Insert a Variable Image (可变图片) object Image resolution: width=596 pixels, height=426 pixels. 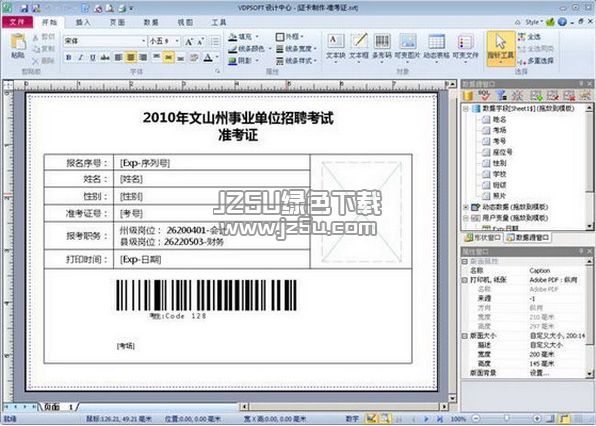pos(408,47)
